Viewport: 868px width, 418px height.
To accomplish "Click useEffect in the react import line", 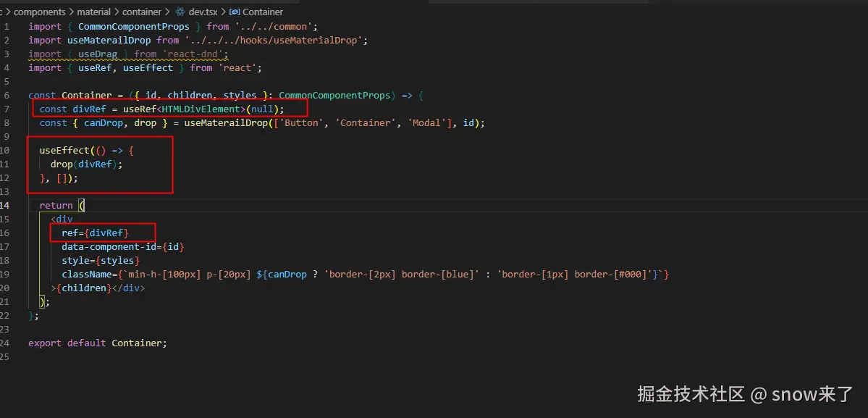I will pyautogui.click(x=148, y=67).
